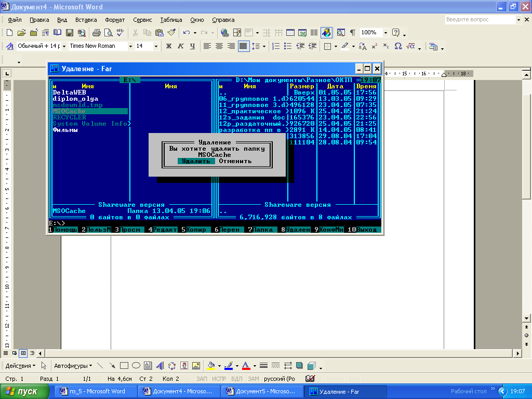Insert a symbol with Omega icon
Viewport: 532px width, 399px height.
(398, 46)
